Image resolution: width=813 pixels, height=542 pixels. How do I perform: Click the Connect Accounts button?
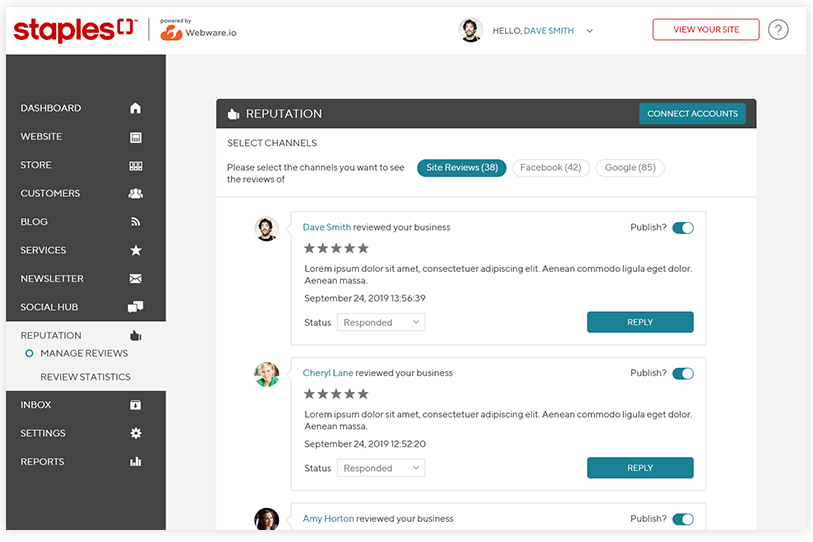click(692, 114)
